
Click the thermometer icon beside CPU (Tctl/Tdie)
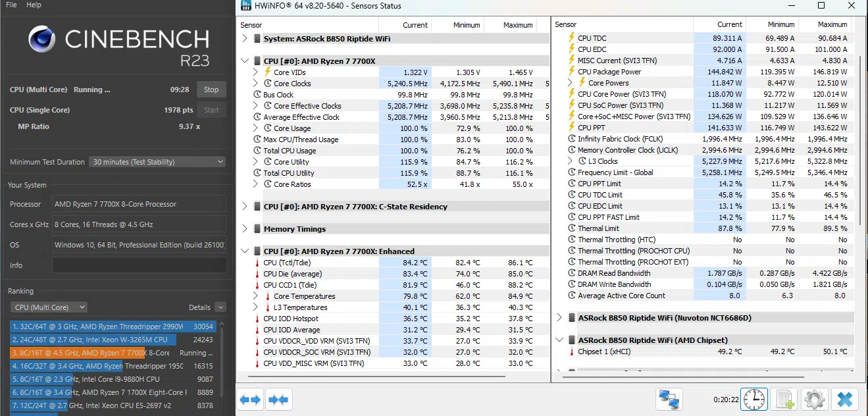click(x=257, y=263)
